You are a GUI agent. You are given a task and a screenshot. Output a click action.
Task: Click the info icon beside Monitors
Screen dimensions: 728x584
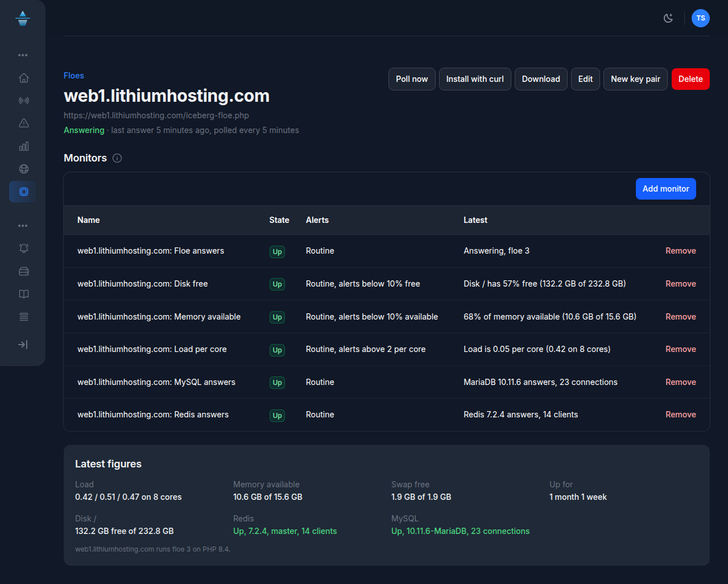[x=117, y=158]
